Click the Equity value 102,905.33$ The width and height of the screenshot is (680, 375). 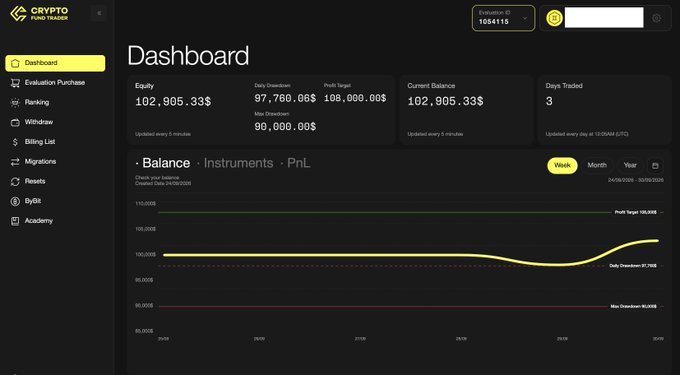click(x=173, y=102)
